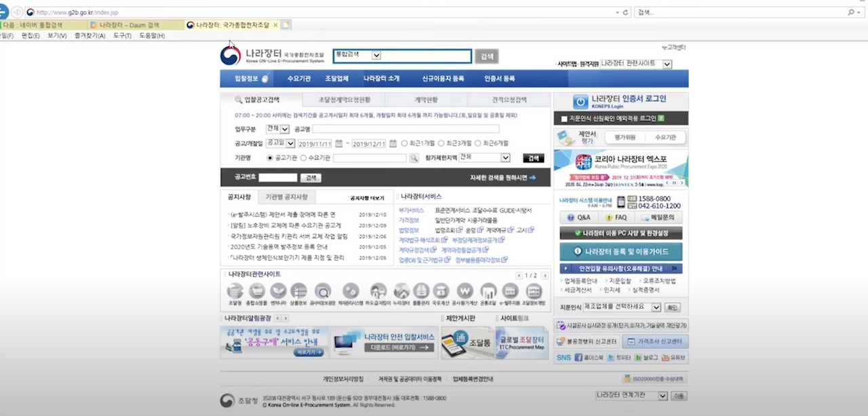Open the 자세한 검색을 원하시면 link
This screenshot has height=416, width=868.
(503, 178)
